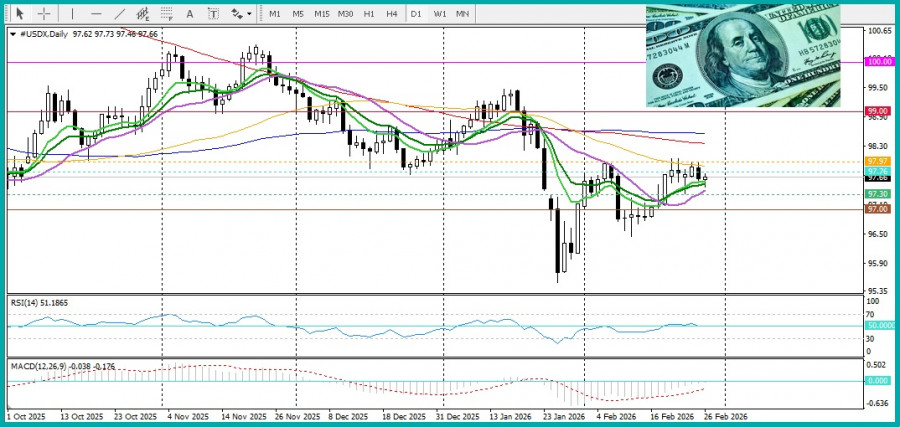Draw a vertical line tool
The image size is (900, 427).
coord(73,14)
